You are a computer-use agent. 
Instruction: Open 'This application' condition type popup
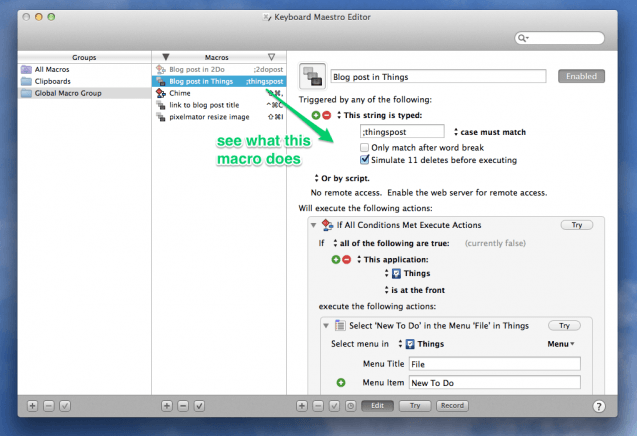[x=393, y=259]
